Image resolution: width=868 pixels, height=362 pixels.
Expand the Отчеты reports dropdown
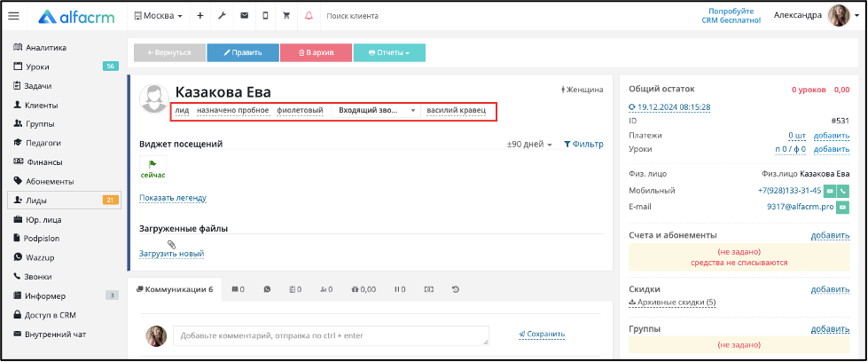[389, 52]
